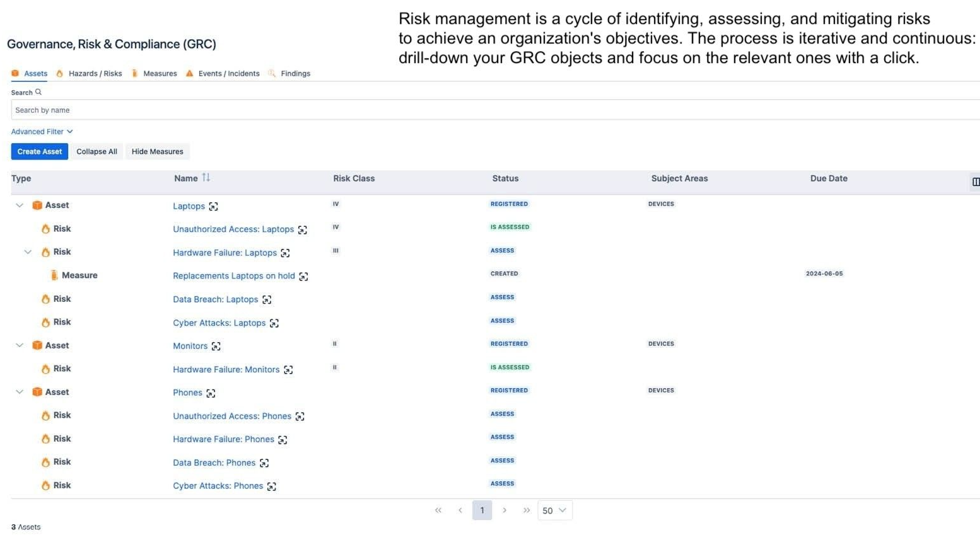Viewport: 980px width, 557px height.
Task: Toggle Hide Measures button
Action: click(x=157, y=152)
